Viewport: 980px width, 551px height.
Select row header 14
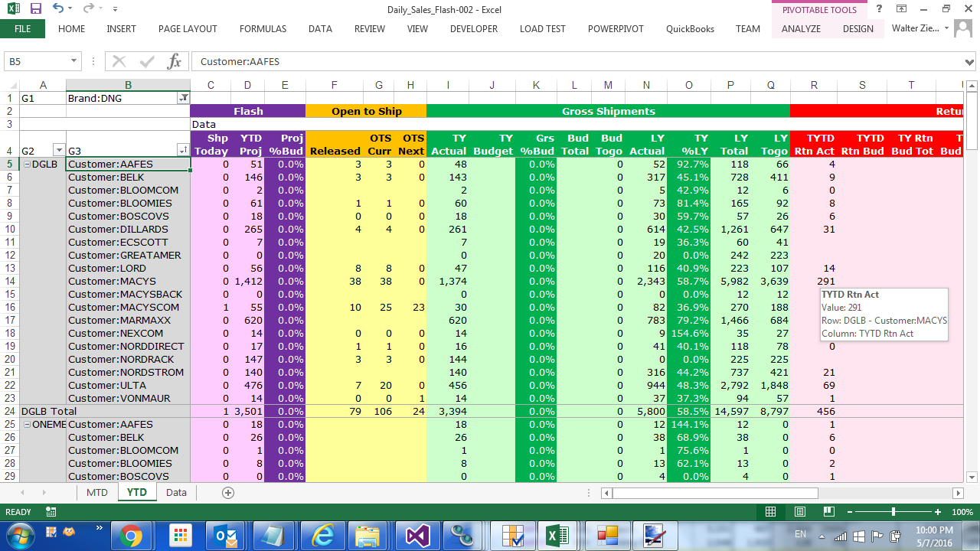[9, 281]
